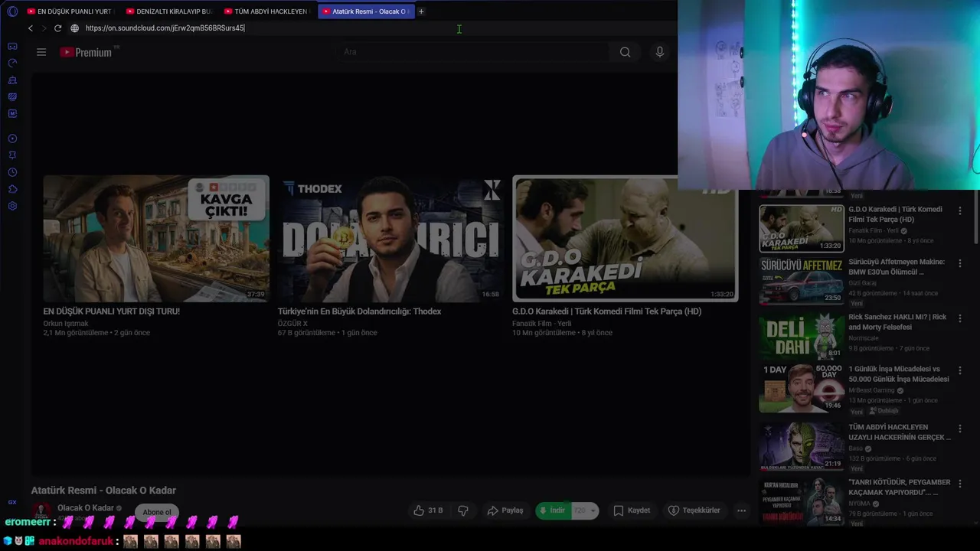Open the TANRI KÖTÜDÜR, PEYGAMBER sidebar video title
Viewport: 980px width, 551px height.
coord(899,487)
